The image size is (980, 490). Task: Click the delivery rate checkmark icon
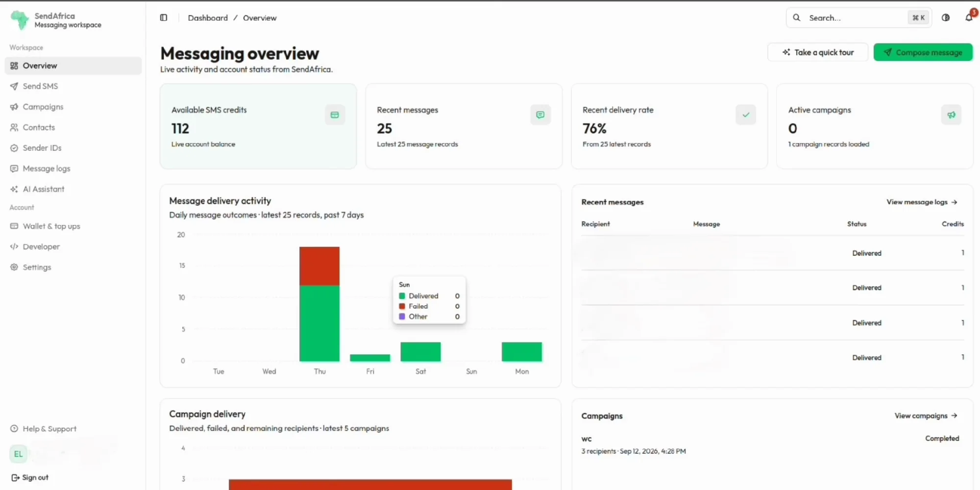(746, 115)
